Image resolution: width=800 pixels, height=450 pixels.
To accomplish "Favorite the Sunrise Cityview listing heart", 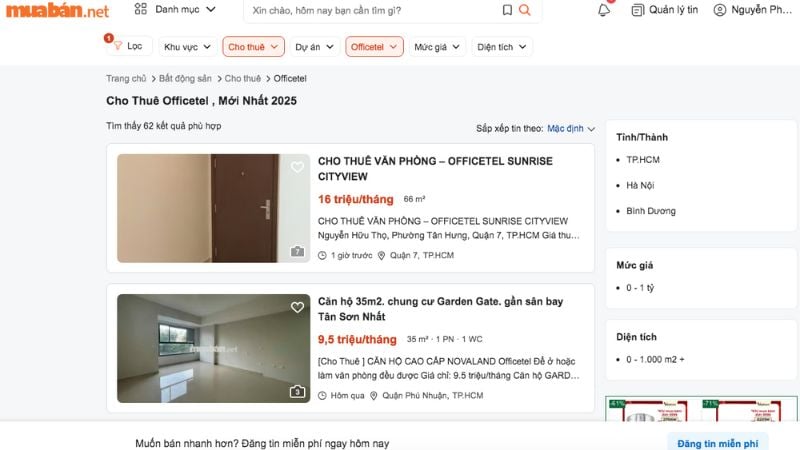I will [297, 167].
